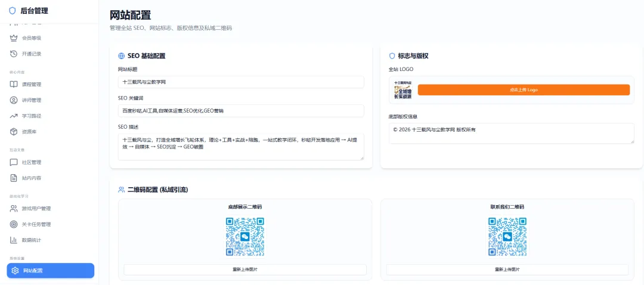Open 数据统计 in the sidebar

click(51, 240)
